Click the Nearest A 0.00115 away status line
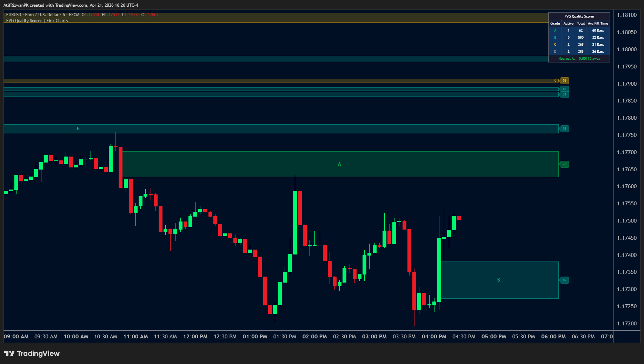The width and height of the screenshot is (644, 364). 579,59
